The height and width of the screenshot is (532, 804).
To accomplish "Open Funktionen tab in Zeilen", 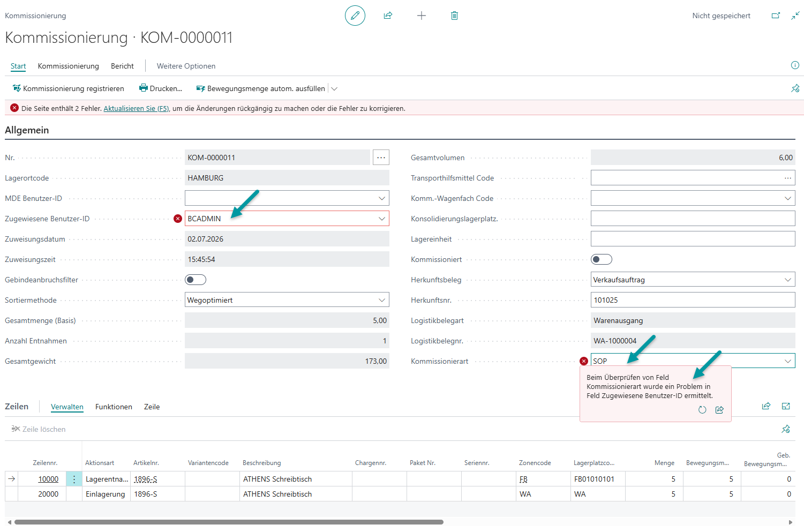I will 114,407.
